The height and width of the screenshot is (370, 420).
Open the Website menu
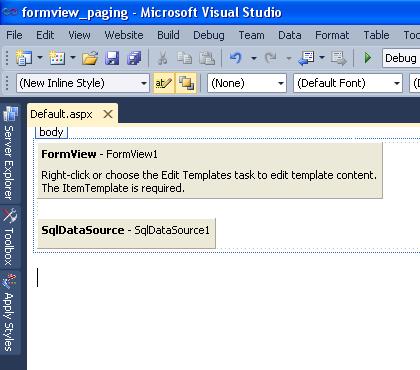[x=124, y=35]
